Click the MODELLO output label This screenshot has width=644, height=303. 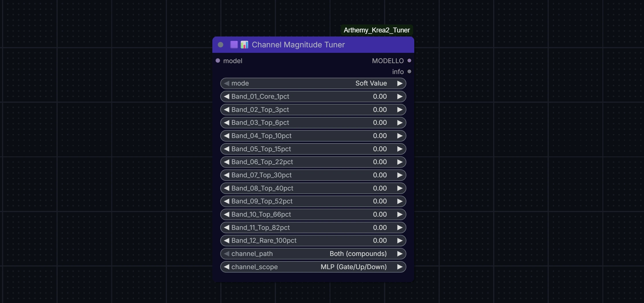coord(388,61)
